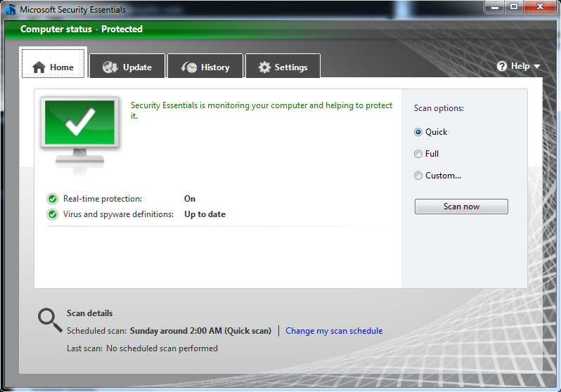This screenshot has width=561, height=392.
Task: Open the History tab
Action: pos(205,66)
